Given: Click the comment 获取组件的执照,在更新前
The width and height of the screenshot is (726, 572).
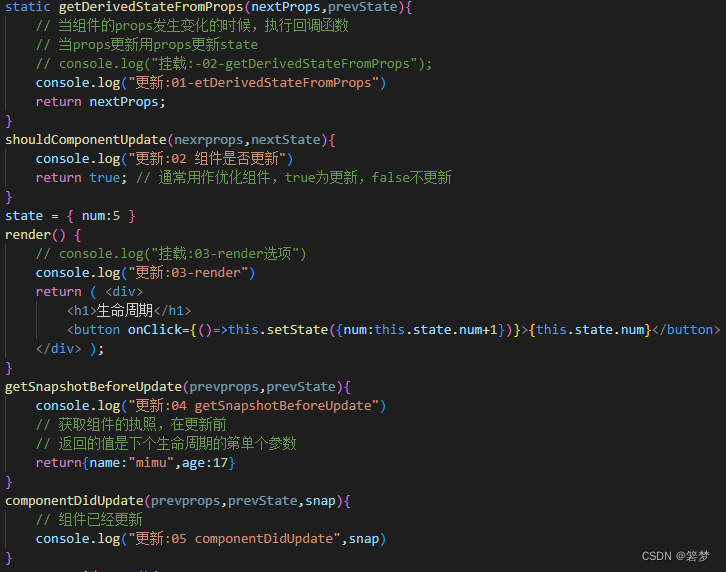Looking at the screenshot, I should pyautogui.click(x=131, y=425).
